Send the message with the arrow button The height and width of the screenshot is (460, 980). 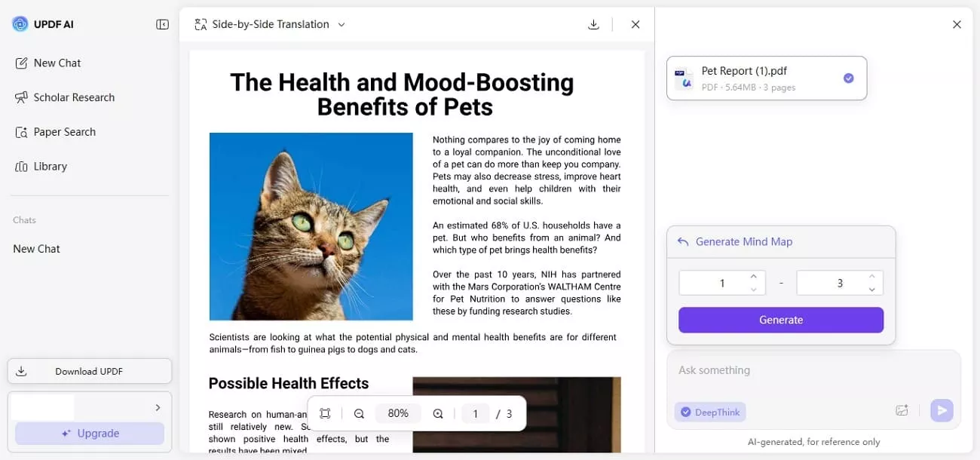(942, 410)
